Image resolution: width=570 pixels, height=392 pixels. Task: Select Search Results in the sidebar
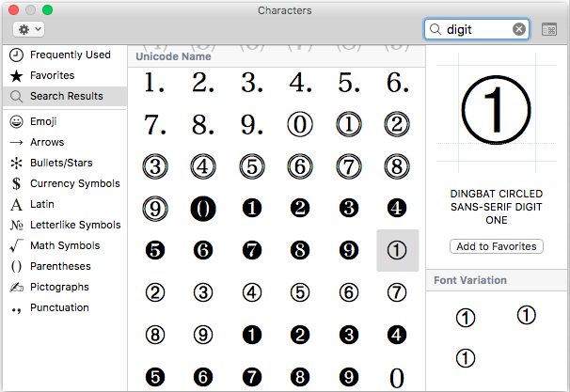click(65, 96)
